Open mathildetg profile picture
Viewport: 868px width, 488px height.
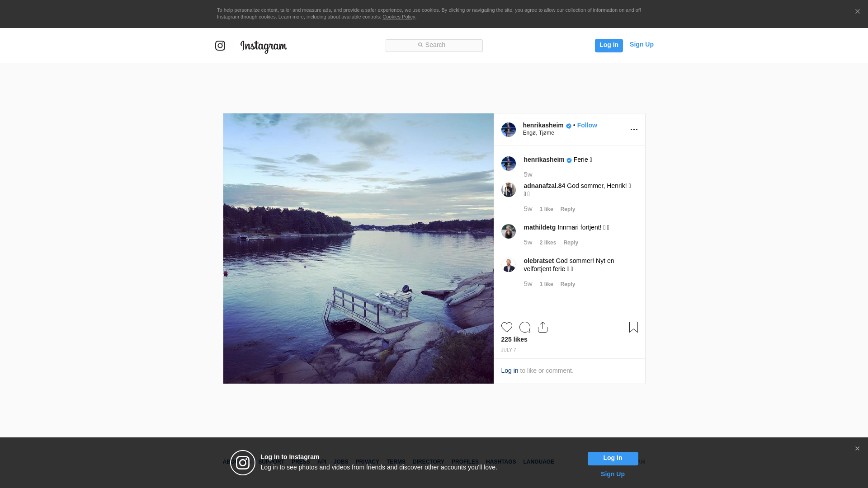pos(509,231)
